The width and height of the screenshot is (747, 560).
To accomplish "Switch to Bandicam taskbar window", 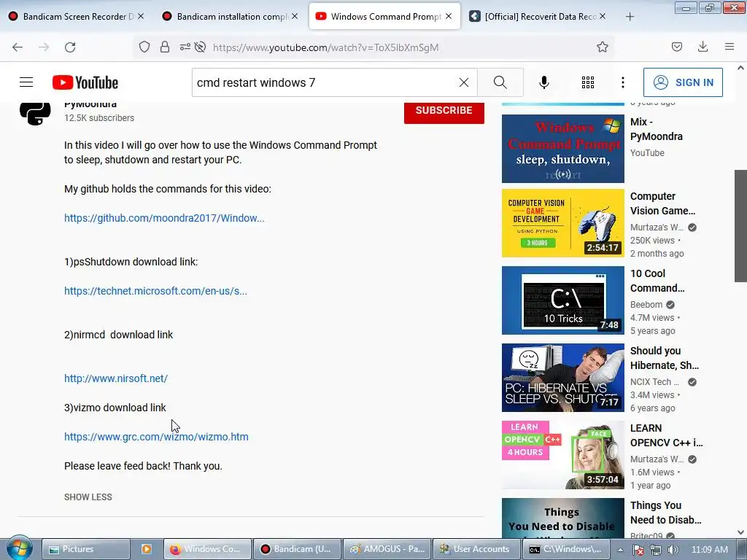I will click(298, 549).
